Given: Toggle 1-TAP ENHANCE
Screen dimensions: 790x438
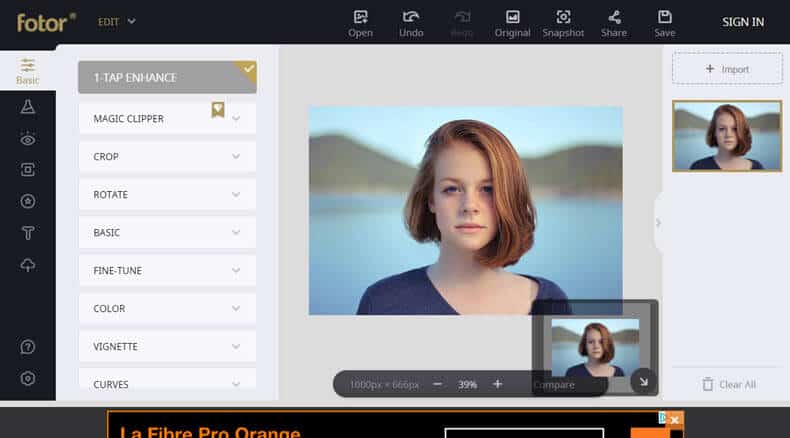Looking at the screenshot, I should coord(167,77).
